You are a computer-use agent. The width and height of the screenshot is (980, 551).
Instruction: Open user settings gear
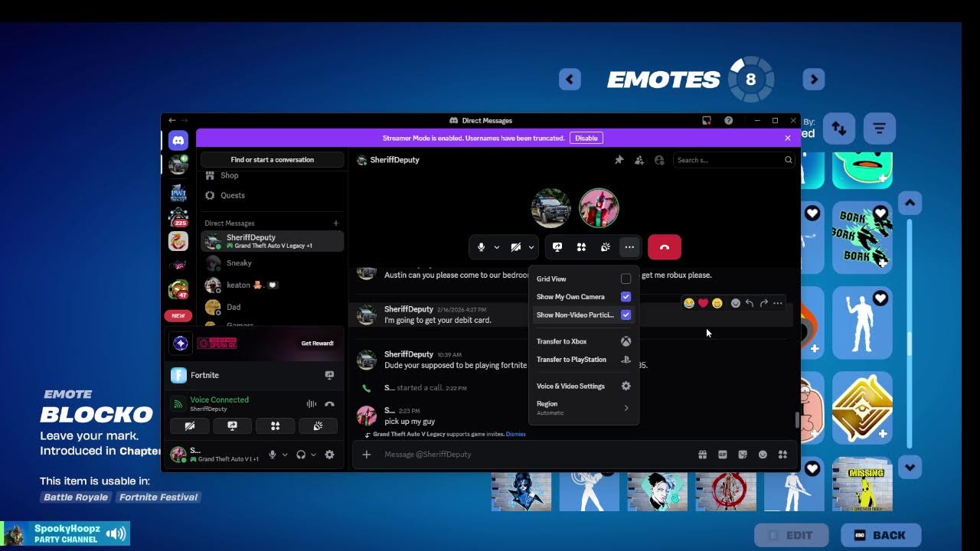329,455
